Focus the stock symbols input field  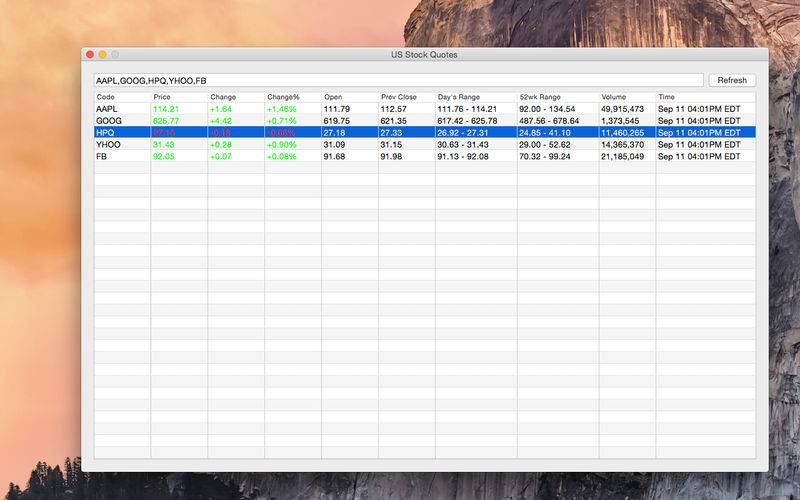[398, 80]
